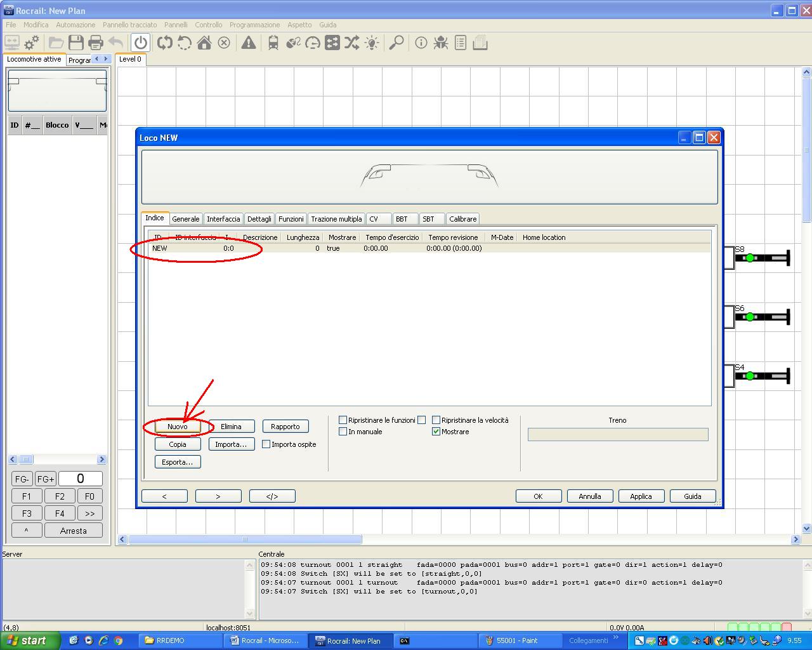The height and width of the screenshot is (650, 812).
Task: Click the Lunghezza column header
Action: [303, 237]
